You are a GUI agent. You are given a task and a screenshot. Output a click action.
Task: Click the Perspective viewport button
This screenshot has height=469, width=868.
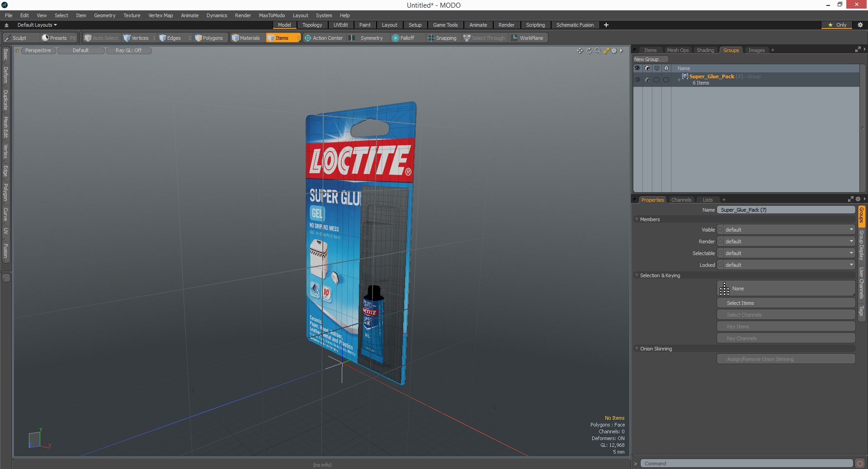[38, 51]
